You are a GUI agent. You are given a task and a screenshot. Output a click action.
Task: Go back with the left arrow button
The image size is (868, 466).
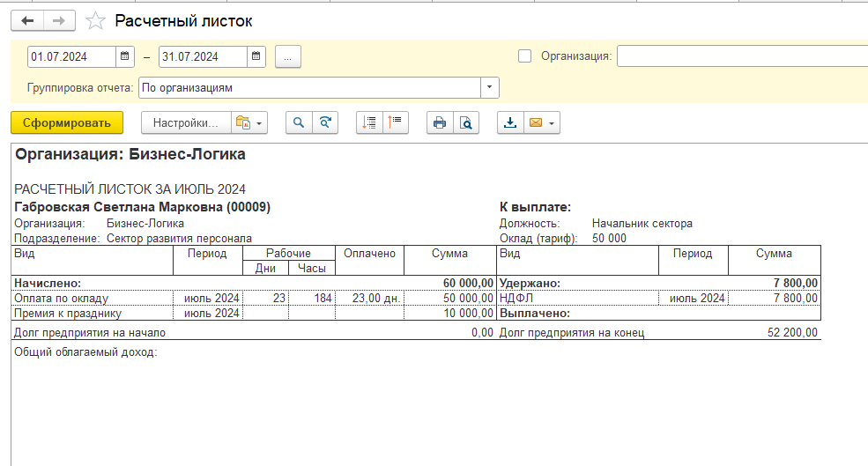click(x=27, y=21)
